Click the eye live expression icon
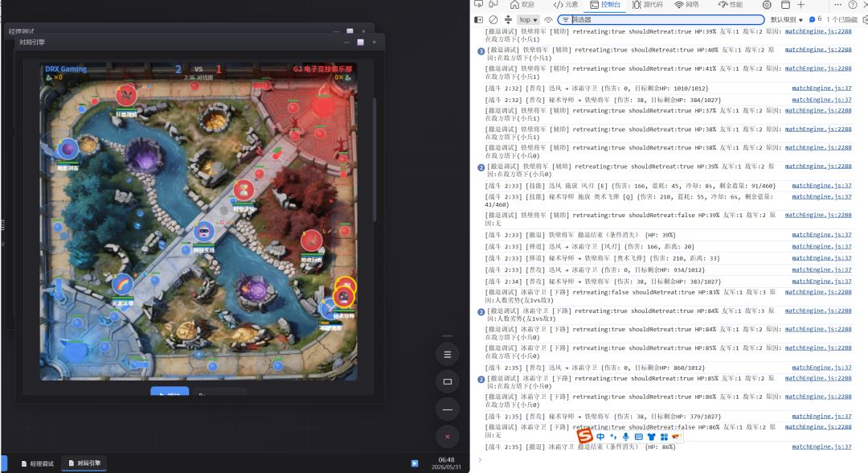This screenshot has height=473, width=868. 548,19
